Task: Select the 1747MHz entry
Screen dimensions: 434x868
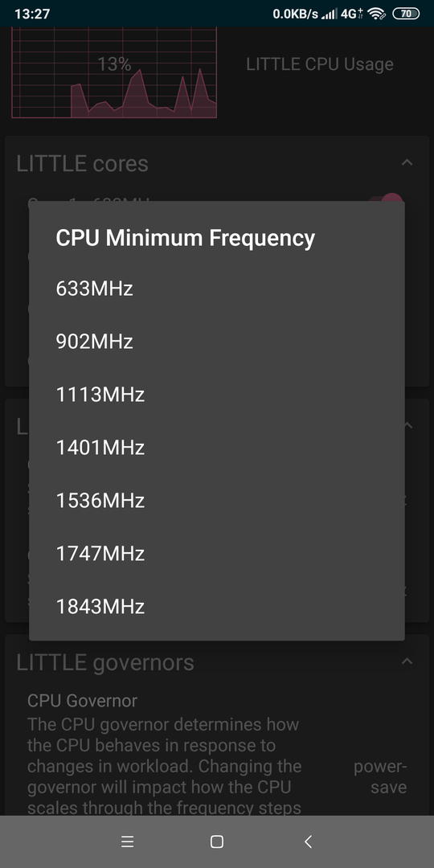Action: (x=216, y=554)
